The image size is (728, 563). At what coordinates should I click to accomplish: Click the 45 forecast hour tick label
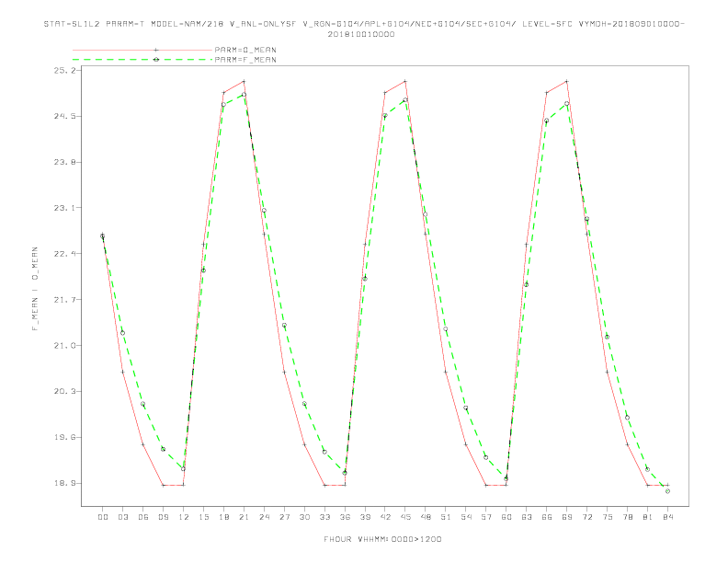[x=405, y=517]
